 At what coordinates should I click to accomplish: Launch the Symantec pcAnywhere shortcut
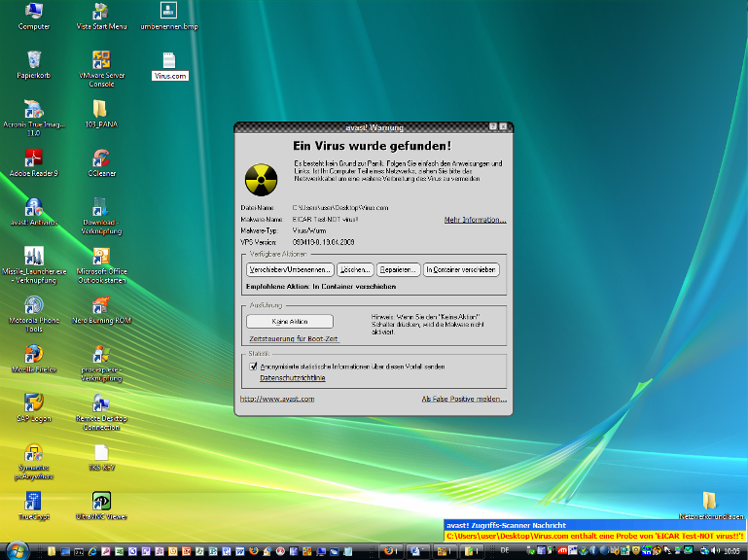tap(34, 462)
